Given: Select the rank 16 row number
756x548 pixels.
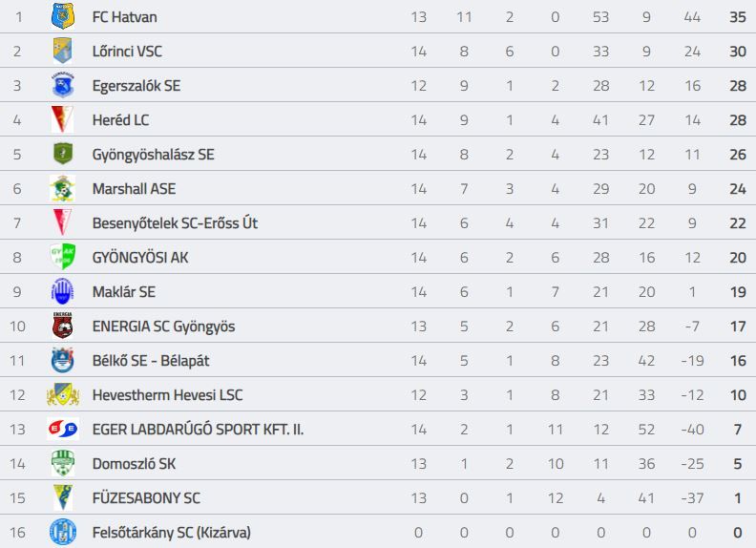Looking at the screenshot, I should pyautogui.click(x=17, y=533).
